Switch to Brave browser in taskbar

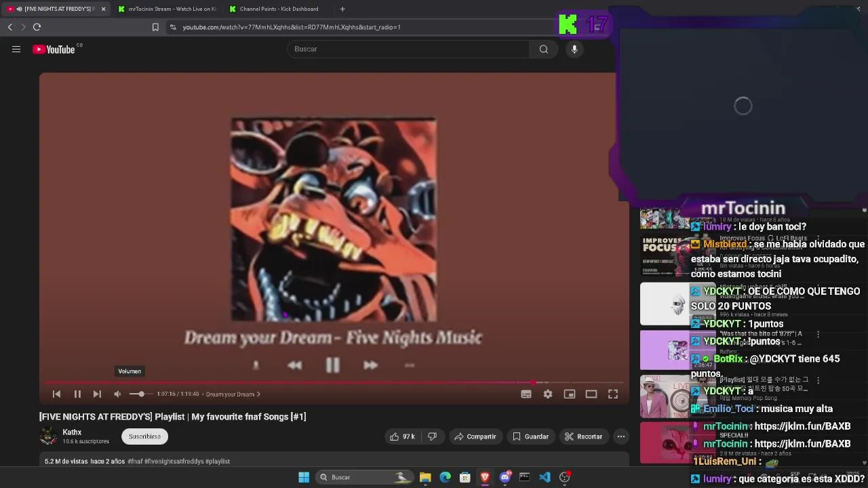pyautogui.click(x=485, y=477)
